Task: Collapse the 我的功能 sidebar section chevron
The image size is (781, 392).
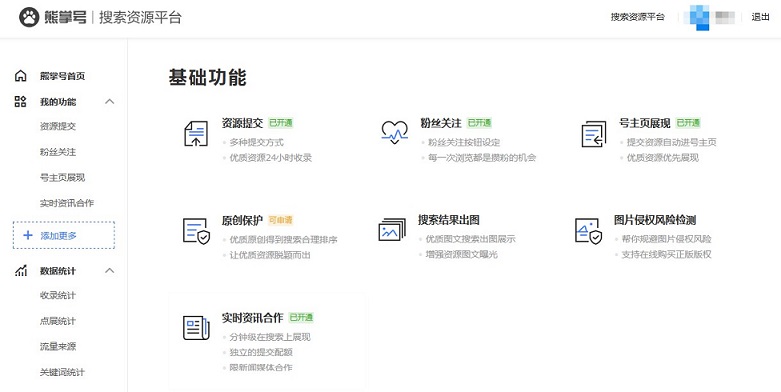Action: [x=110, y=102]
